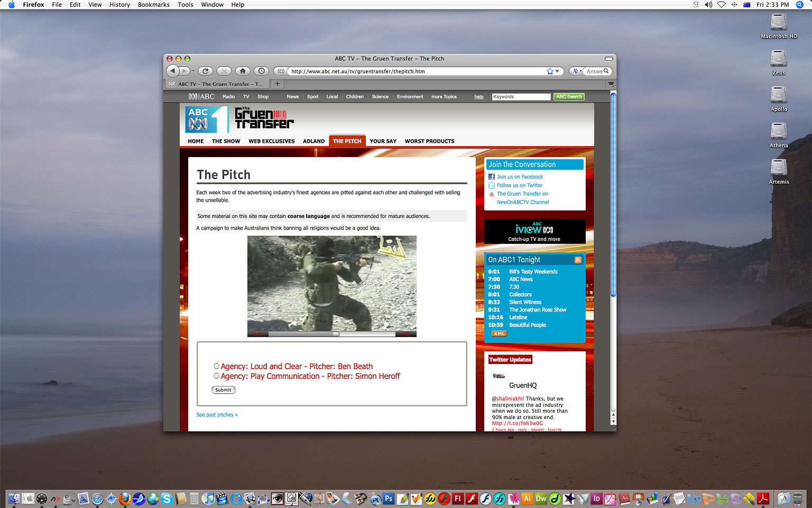Click the video progress bar

pyautogui.click(x=332, y=334)
